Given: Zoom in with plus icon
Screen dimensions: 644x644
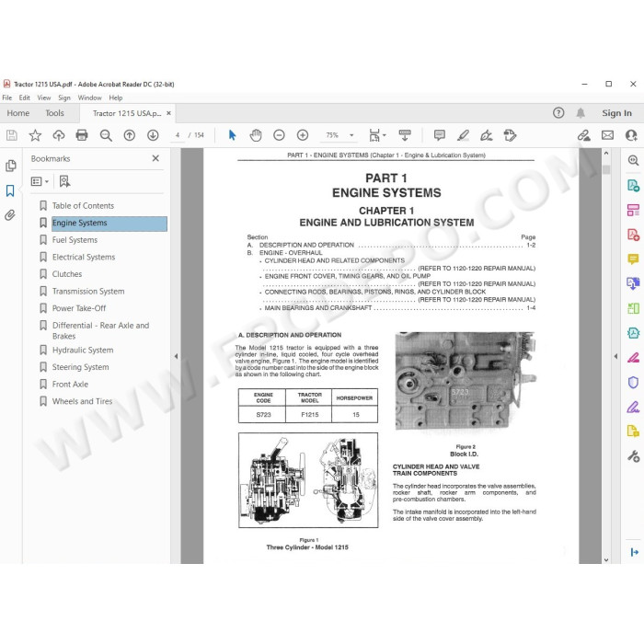Looking at the screenshot, I should pos(303,135).
